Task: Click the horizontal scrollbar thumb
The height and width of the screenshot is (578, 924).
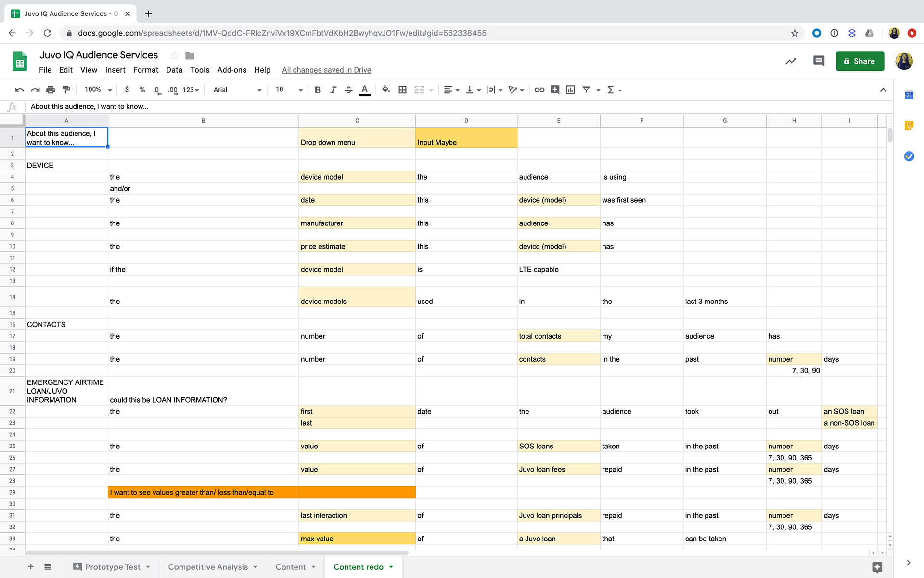Action: (x=217, y=553)
